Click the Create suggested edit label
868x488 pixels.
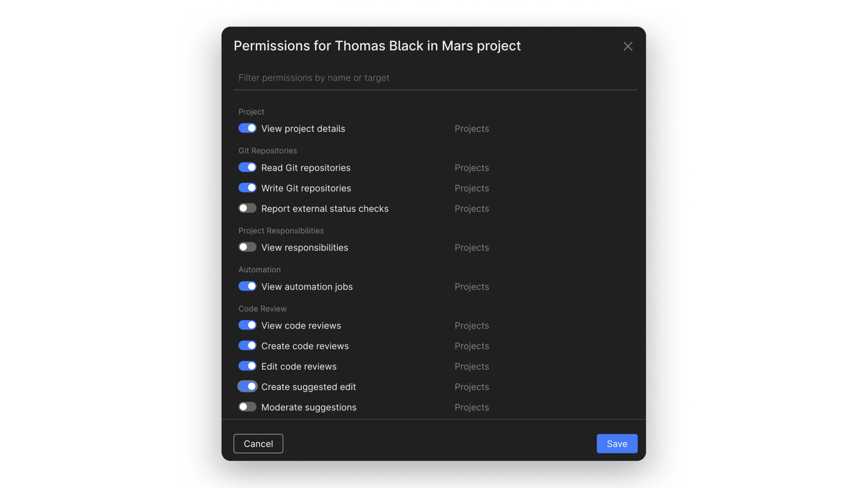309,387
